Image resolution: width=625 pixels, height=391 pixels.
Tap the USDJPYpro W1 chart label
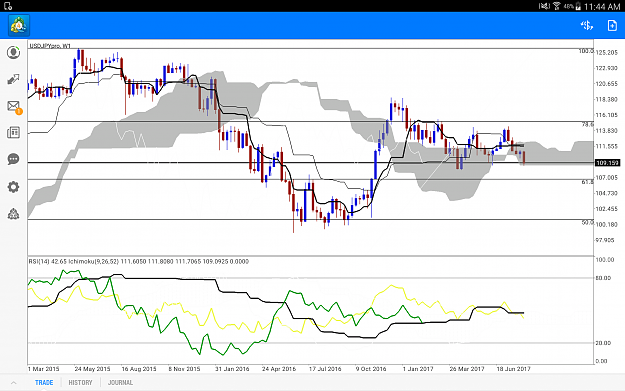tap(49, 46)
